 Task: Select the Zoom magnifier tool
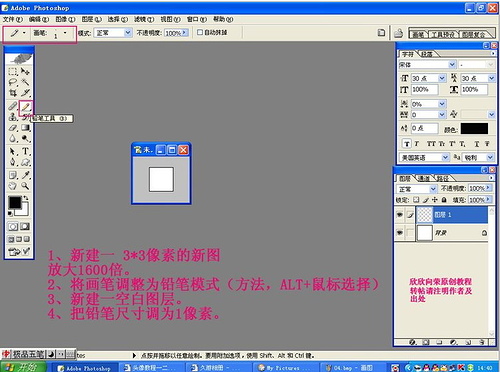coord(25,186)
